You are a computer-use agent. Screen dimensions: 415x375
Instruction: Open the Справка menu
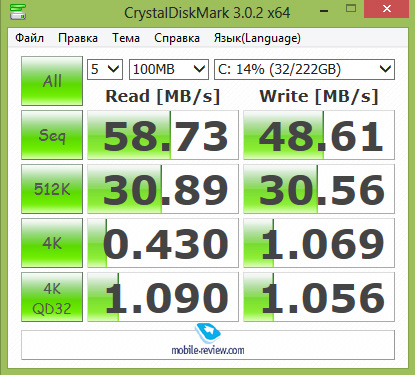click(177, 38)
